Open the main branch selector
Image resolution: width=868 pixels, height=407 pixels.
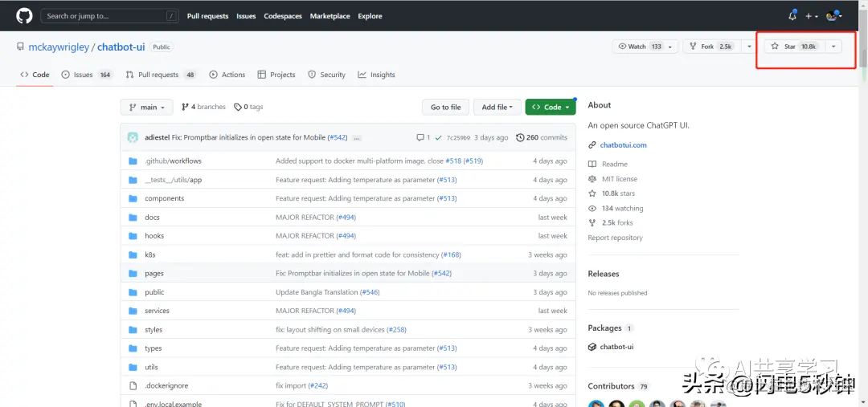pyautogui.click(x=147, y=108)
